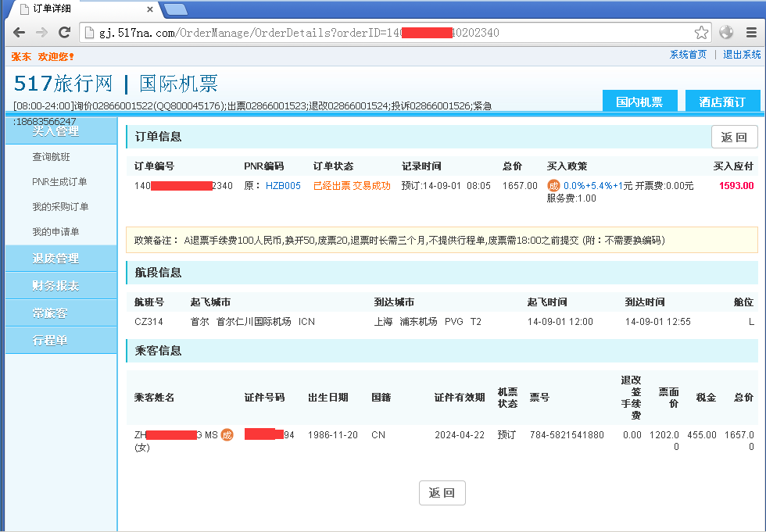Bookmark this page with the star icon
The width and height of the screenshot is (766, 532).
click(x=702, y=33)
